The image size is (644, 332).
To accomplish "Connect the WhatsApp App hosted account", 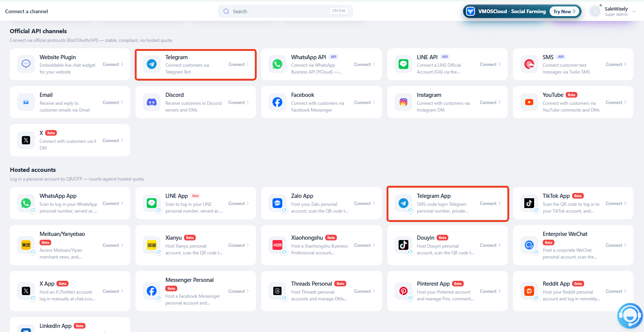I will coord(113,203).
